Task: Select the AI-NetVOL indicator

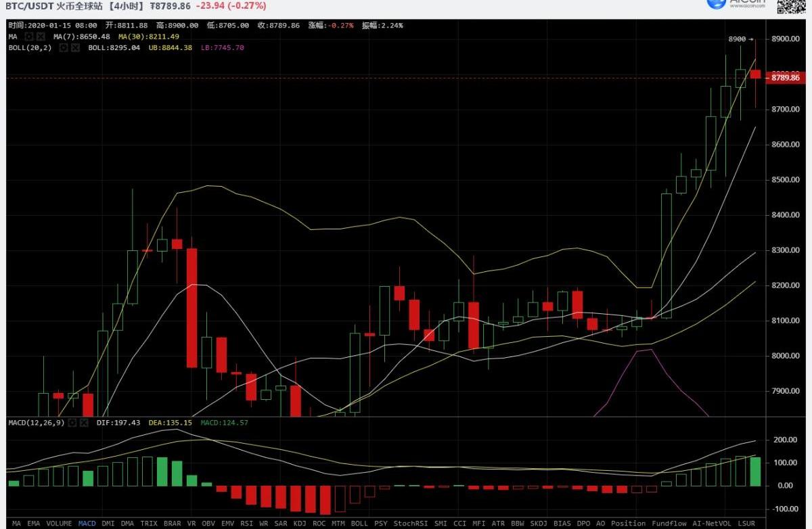Action: tap(711, 524)
